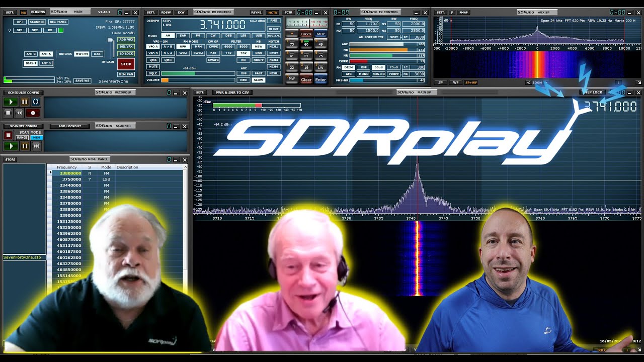Click SAVE WS in Main window
The width and height of the screenshot is (644, 362).
click(82, 80)
